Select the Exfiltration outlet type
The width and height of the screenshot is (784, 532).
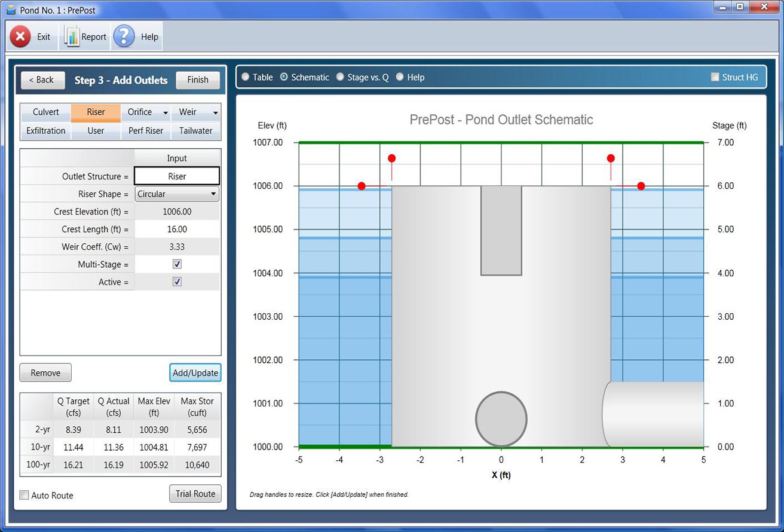[x=45, y=130]
